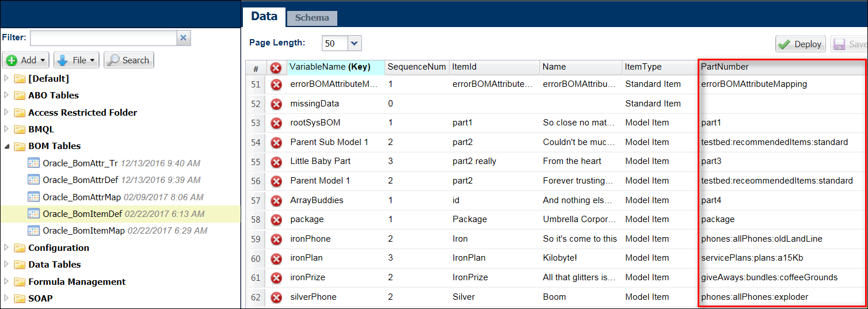Switch to the Schema tab
The image size is (868, 309).
click(x=312, y=18)
